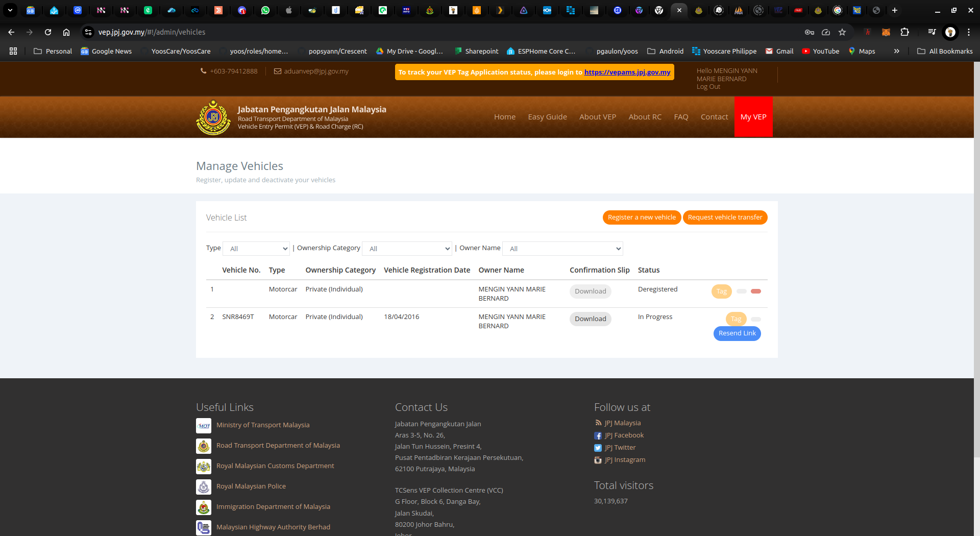Click the JPJ Facebook icon in footer
This screenshot has width=980, height=536.
point(598,435)
